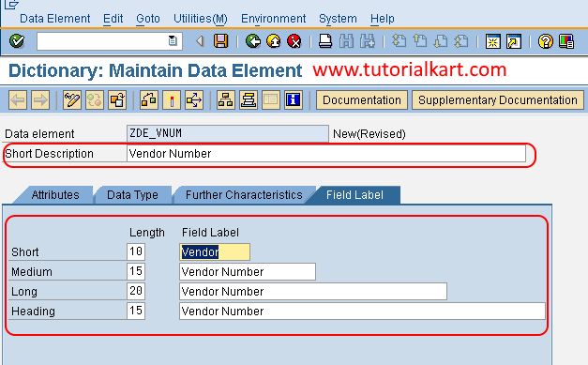Open the Utilities(M) menu
Image resolution: width=588 pixels, height=365 pixels.
point(201,19)
